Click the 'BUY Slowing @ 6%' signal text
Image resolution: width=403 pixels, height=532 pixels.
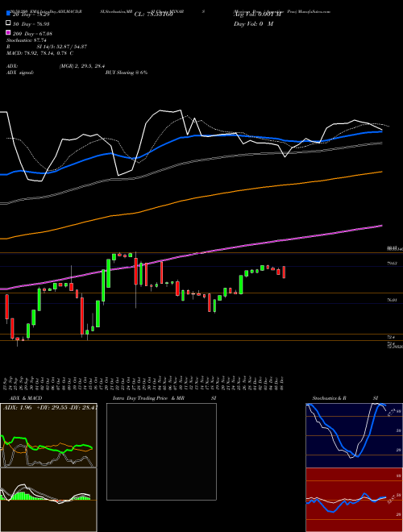coord(127,73)
